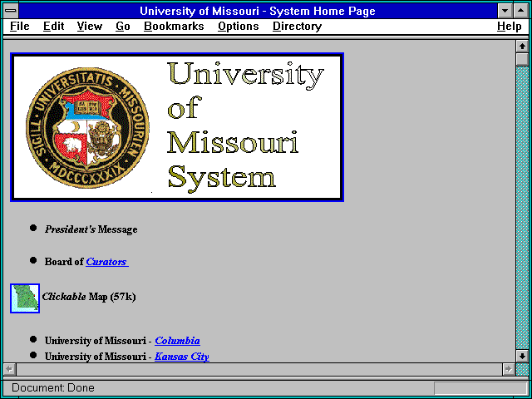Open the Bookmarks menu
Screen dimensions: 532x399
[174, 27]
